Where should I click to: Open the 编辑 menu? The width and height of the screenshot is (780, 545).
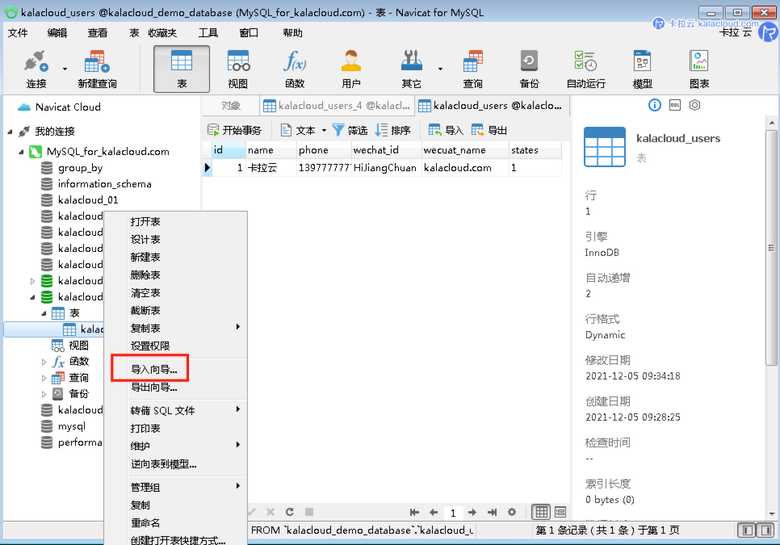57,33
